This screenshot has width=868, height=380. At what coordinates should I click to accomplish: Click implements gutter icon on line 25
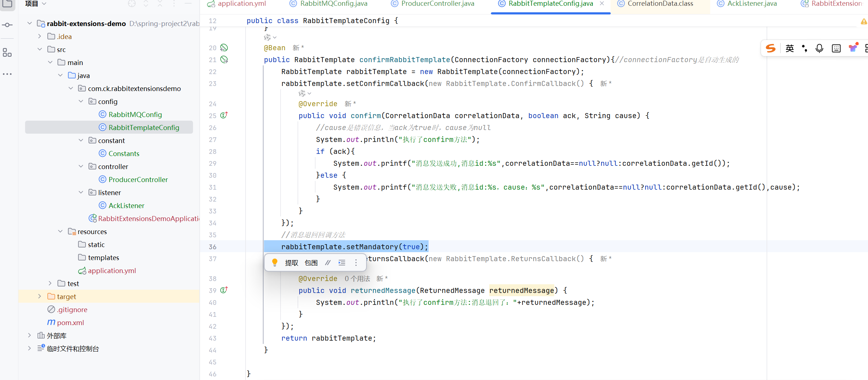tap(224, 115)
